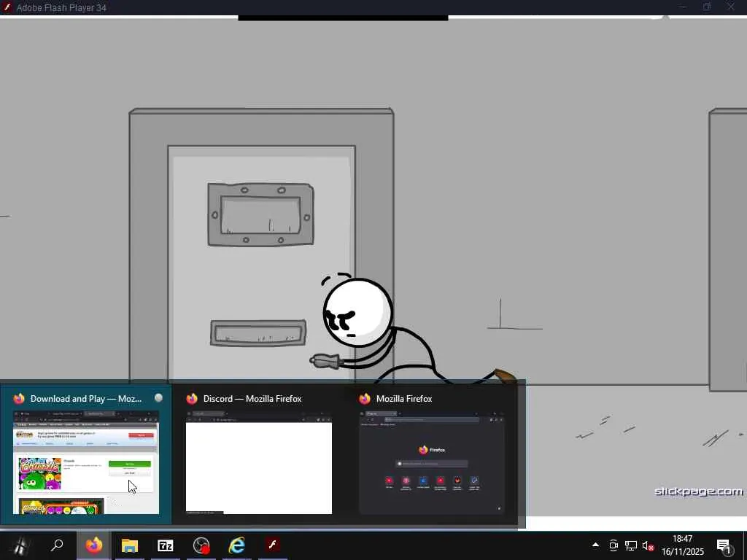Show hidden system tray icons
Viewport: 747px width, 560px height.
(595, 545)
